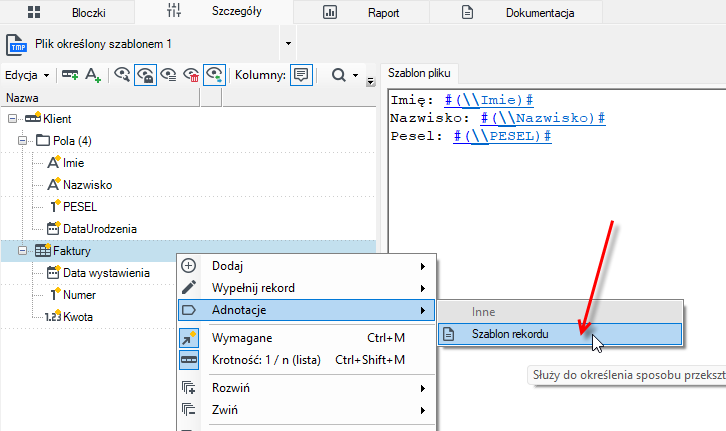This screenshot has width=726, height=431.
Task: Click the Krotność list icon
Action: pyautogui.click(x=188, y=360)
